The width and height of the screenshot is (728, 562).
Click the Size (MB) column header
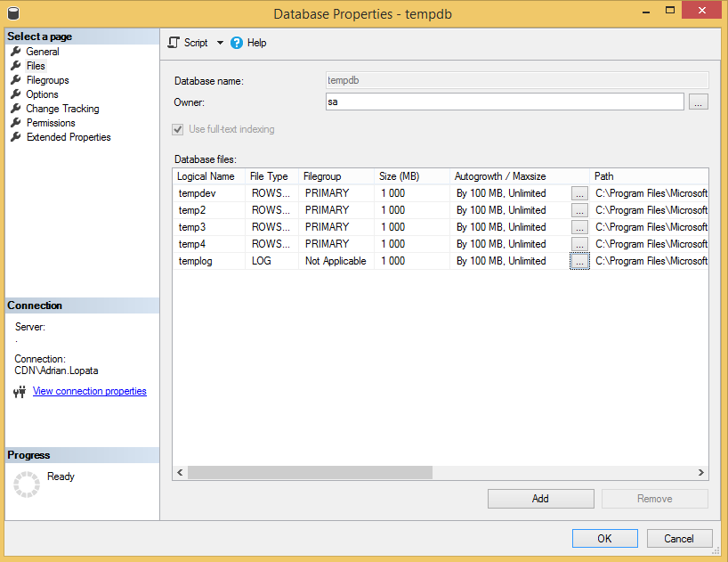(412, 176)
